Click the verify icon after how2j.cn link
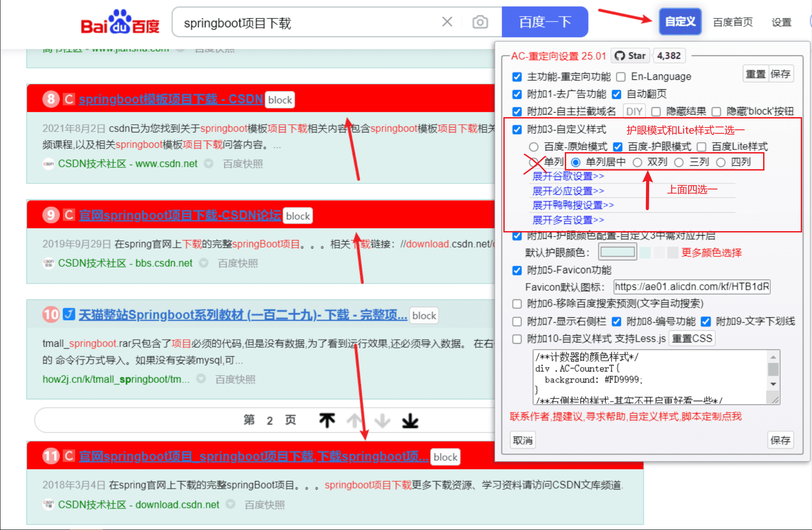Image resolution: width=812 pixels, height=530 pixels. coord(201,379)
